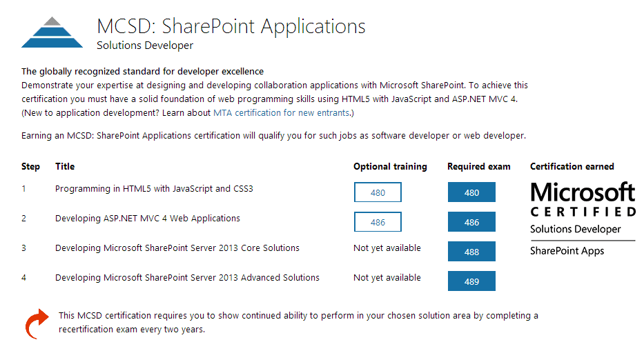This screenshot has height=342, width=644.
Task: Click 'Not yet available' in Core Solutions row
Action: point(387,248)
